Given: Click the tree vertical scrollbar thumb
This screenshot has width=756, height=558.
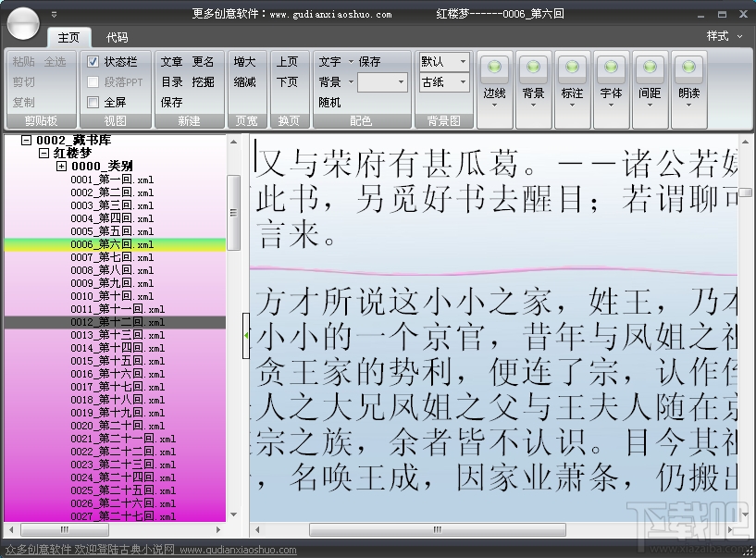Looking at the screenshot, I should pos(233,213).
